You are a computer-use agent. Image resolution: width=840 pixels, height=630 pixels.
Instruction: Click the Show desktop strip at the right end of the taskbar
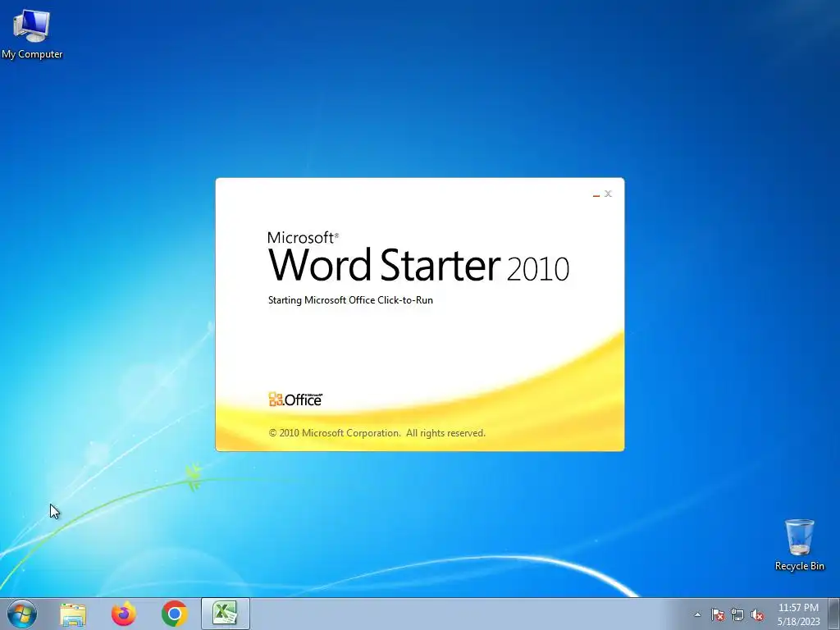click(x=834, y=614)
